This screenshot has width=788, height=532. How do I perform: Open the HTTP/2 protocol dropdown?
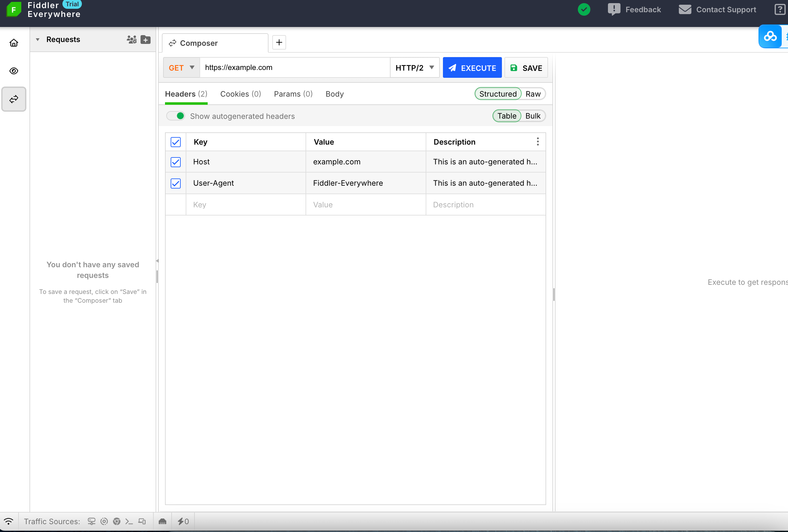pyautogui.click(x=414, y=68)
